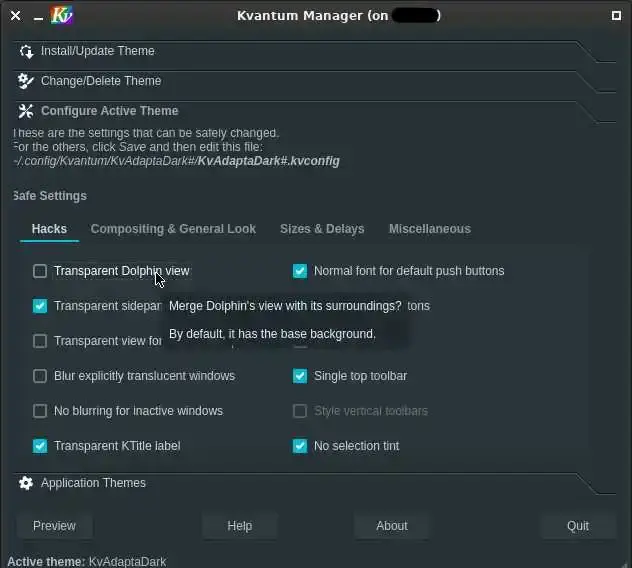The image size is (632, 568).
Task: Expand the Application Themes section
Action: pyautogui.click(x=314, y=483)
